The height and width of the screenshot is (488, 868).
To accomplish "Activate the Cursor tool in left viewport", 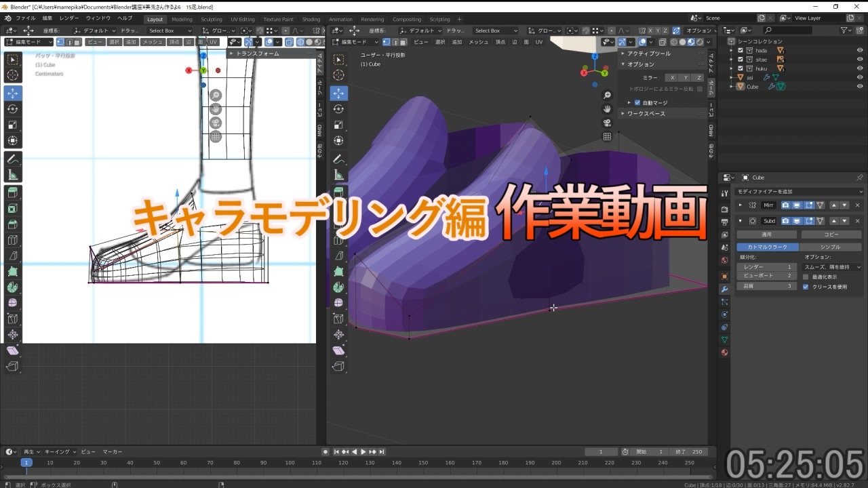I will 13,75.
